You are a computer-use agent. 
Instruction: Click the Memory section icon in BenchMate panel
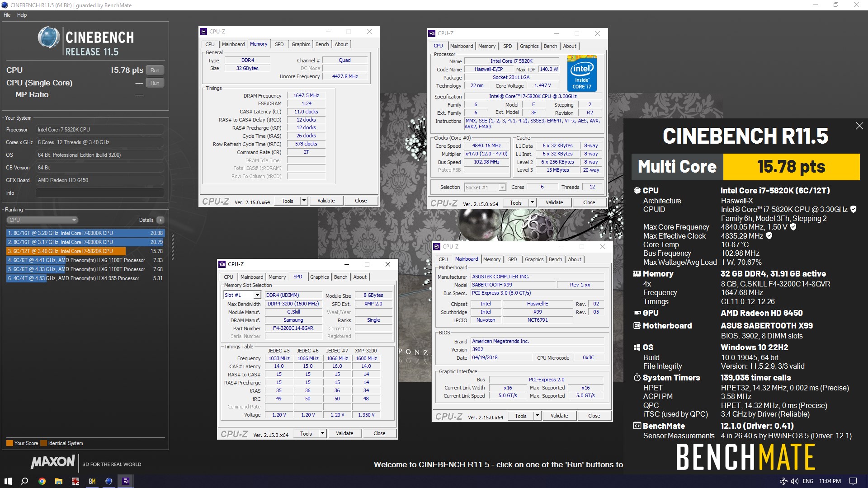(637, 274)
